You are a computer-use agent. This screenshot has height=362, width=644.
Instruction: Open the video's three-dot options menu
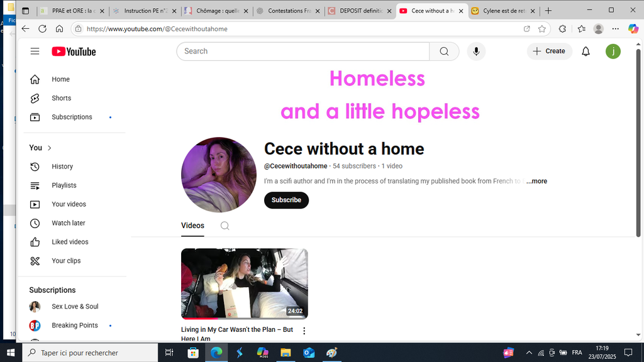[x=304, y=331]
